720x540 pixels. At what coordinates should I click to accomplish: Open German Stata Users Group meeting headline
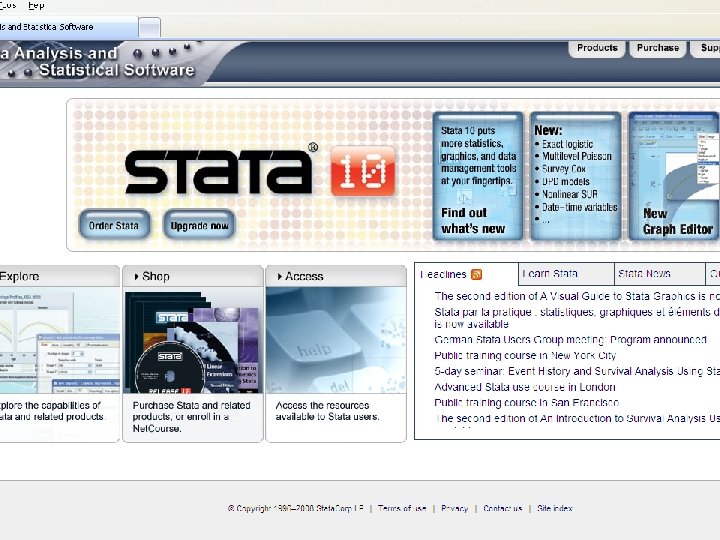(570, 340)
